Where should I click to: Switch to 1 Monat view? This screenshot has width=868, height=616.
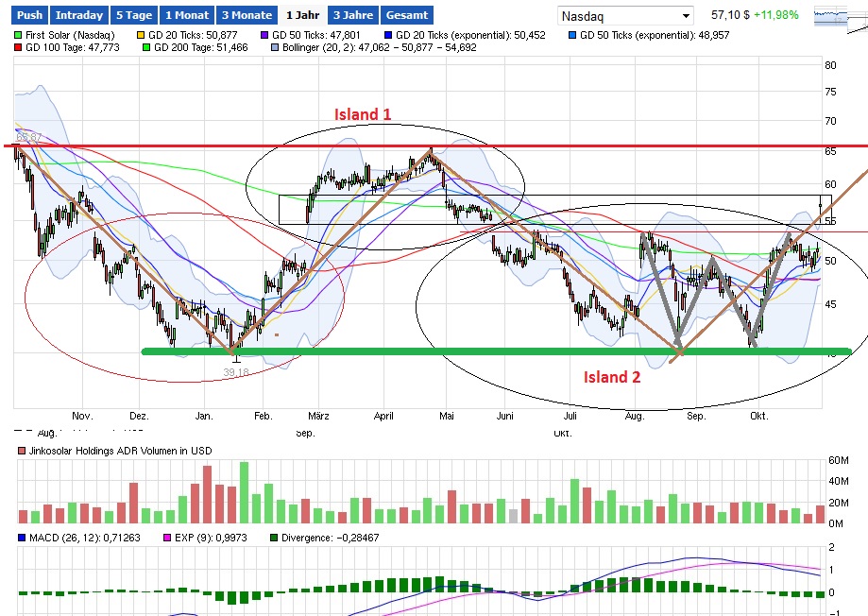pyautogui.click(x=187, y=15)
